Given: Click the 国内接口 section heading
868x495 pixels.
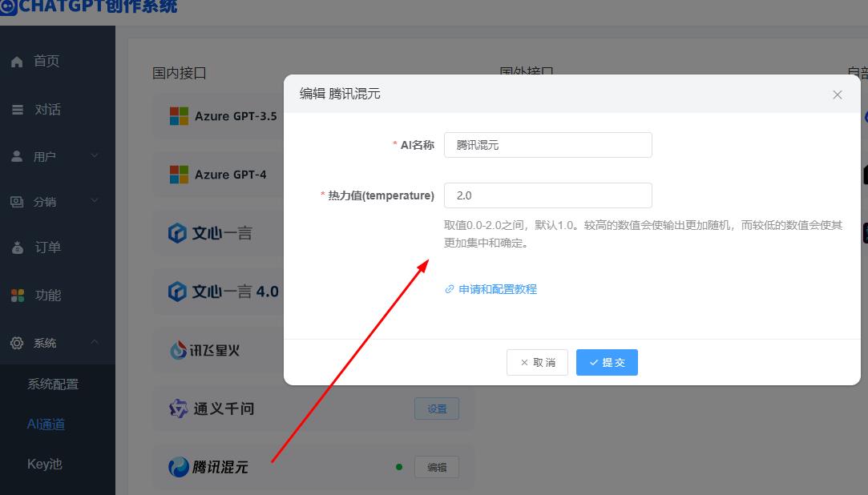Looking at the screenshot, I should click(x=180, y=73).
